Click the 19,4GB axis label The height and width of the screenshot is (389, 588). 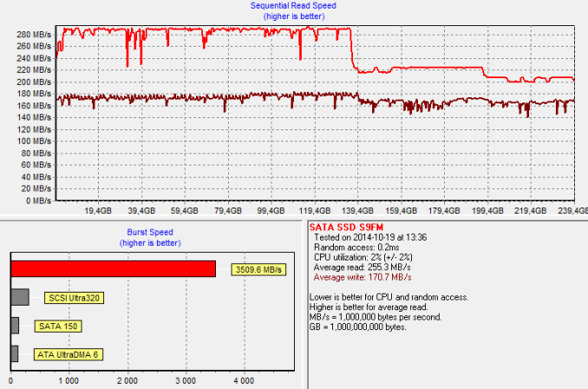(98, 211)
